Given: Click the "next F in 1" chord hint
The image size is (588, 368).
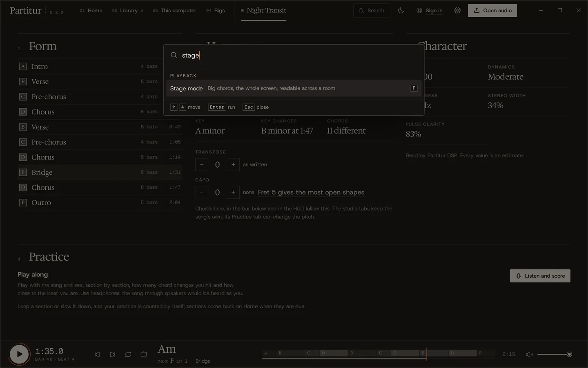Looking at the screenshot, I should (x=172, y=361).
